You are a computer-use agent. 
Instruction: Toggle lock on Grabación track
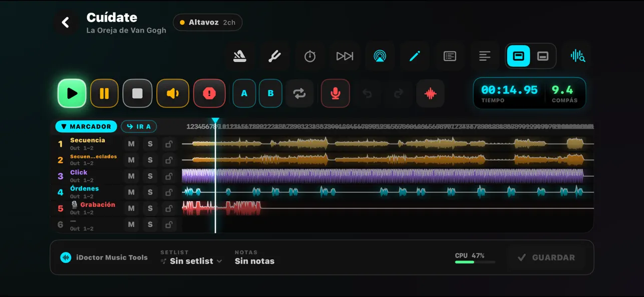click(169, 208)
